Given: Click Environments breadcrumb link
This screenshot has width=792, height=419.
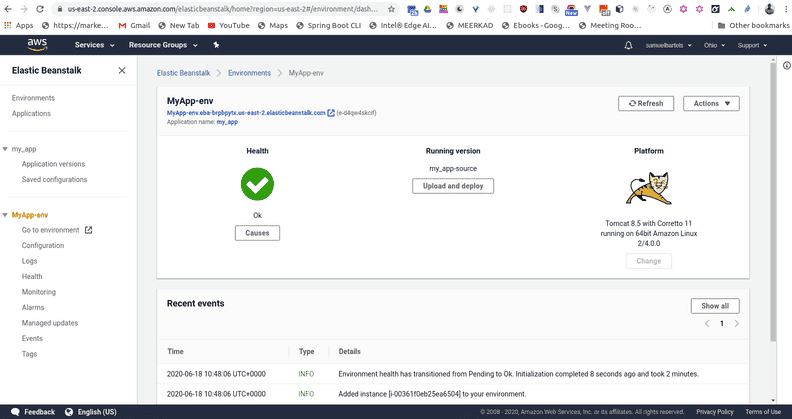Looking at the screenshot, I should click(250, 73).
